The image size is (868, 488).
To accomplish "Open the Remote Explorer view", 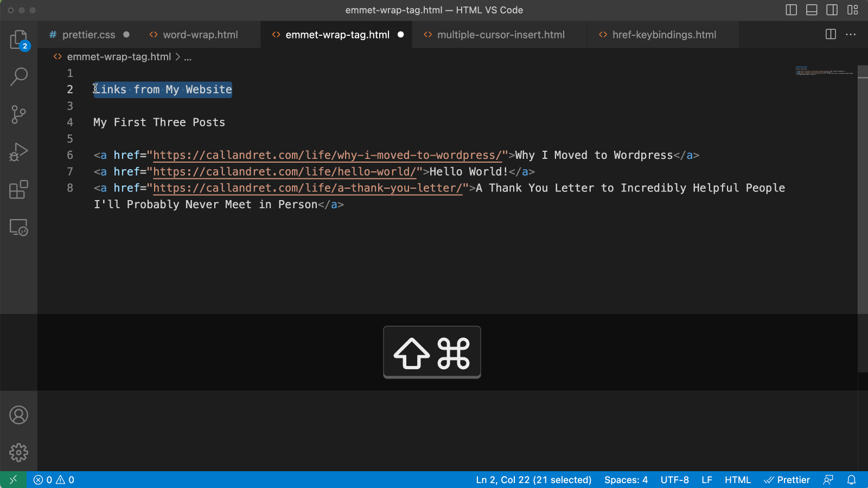I will tap(18, 227).
